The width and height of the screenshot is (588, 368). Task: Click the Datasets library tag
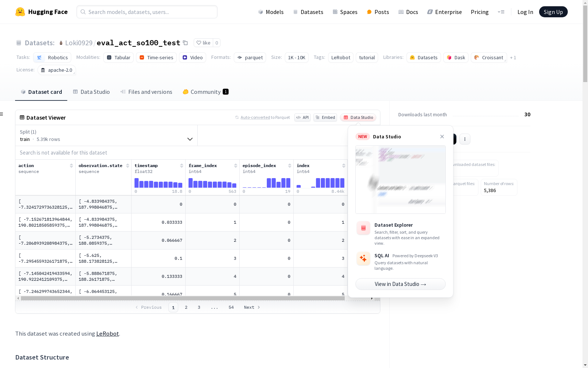[424, 57]
